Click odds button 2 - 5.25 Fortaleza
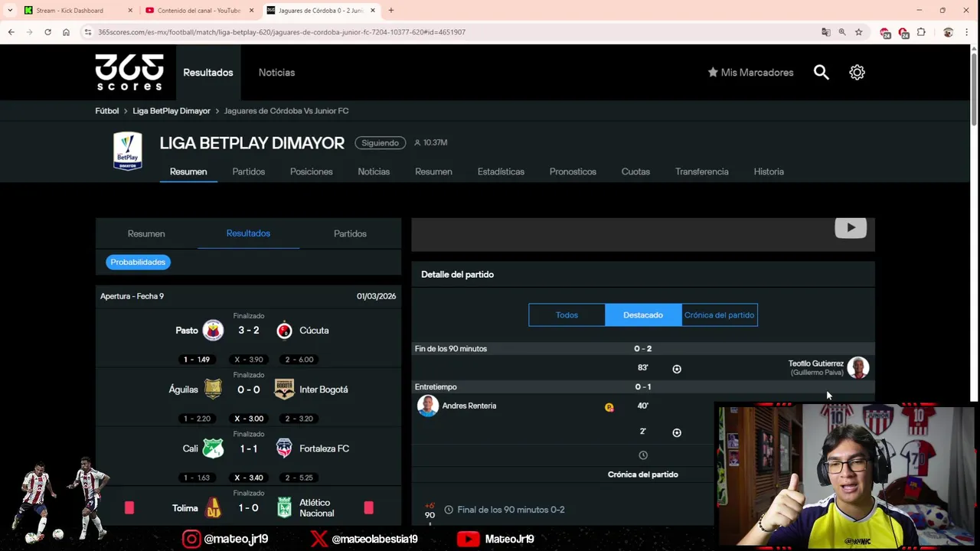Viewport: 980px width, 551px height. (299, 478)
